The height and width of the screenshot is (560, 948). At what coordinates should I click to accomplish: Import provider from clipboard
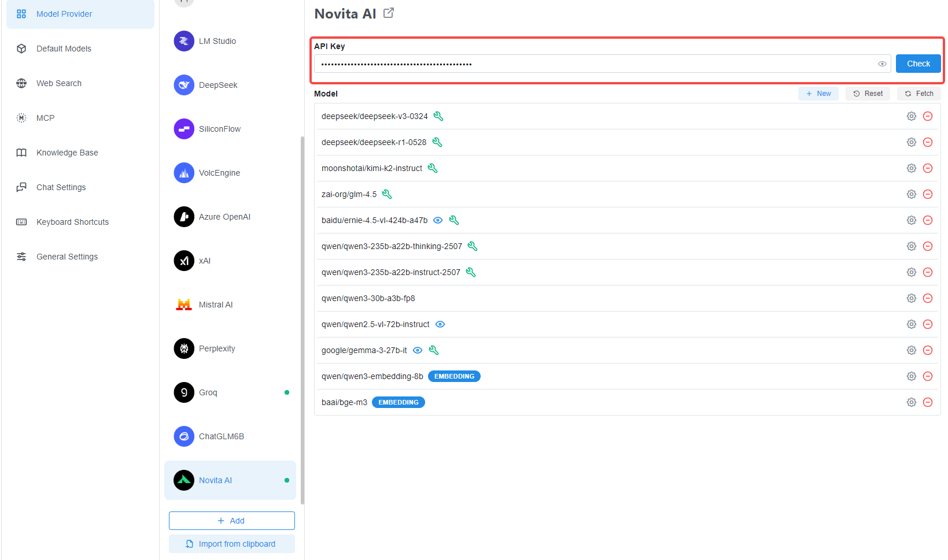tap(232, 544)
